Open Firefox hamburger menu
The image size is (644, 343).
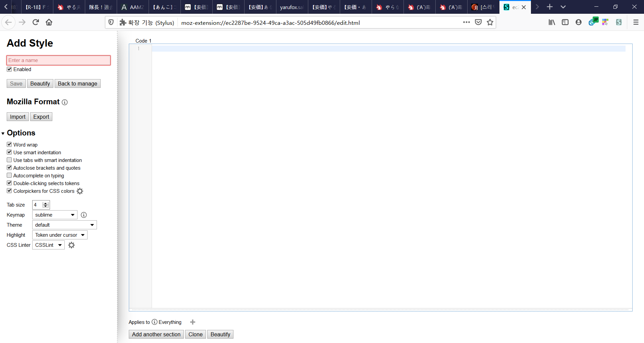click(636, 22)
